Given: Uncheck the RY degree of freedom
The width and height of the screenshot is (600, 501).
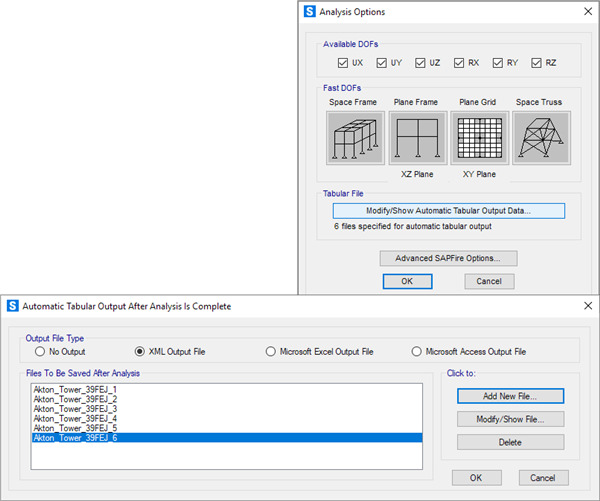Looking at the screenshot, I should (x=499, y=63).
